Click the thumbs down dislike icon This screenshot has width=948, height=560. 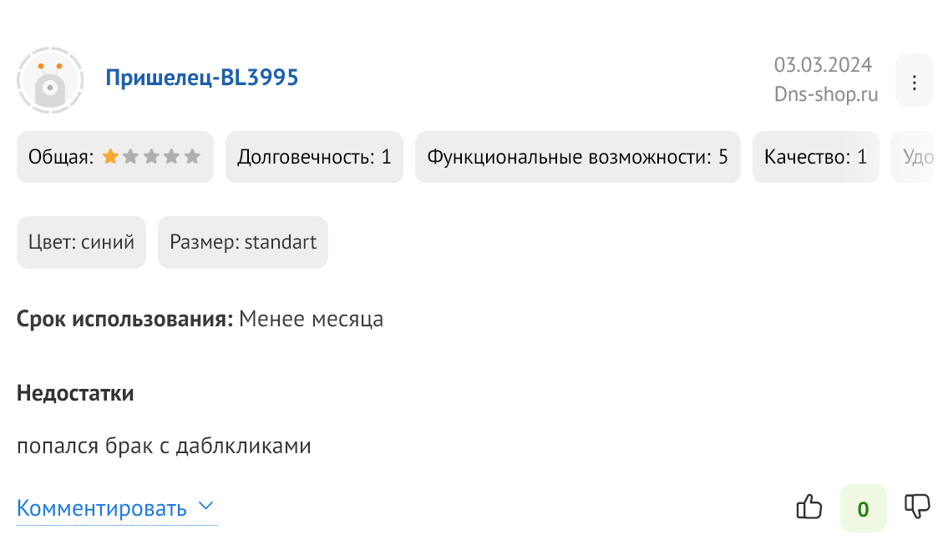point(917,507)
